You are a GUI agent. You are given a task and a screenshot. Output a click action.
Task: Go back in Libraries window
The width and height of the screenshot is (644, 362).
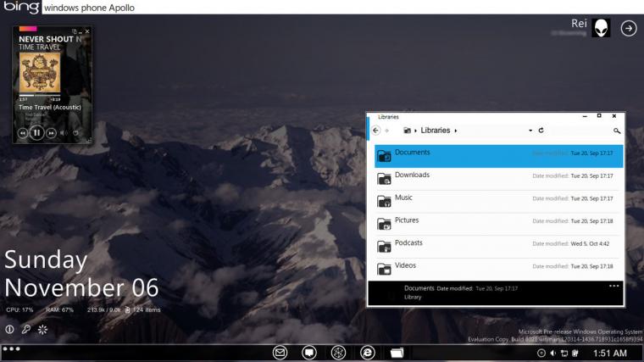point(375,131)
